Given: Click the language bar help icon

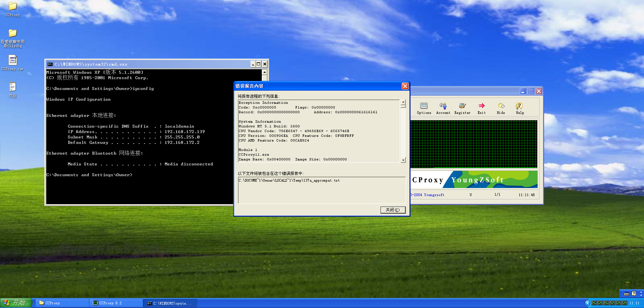Looking at the screenshot, I should tap(634, 294).
